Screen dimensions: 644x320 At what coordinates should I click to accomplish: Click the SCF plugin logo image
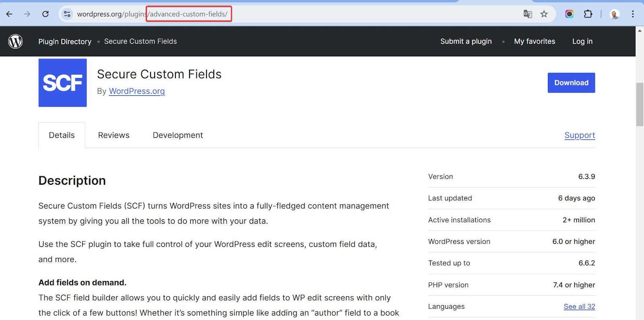(x=62, y=83)
